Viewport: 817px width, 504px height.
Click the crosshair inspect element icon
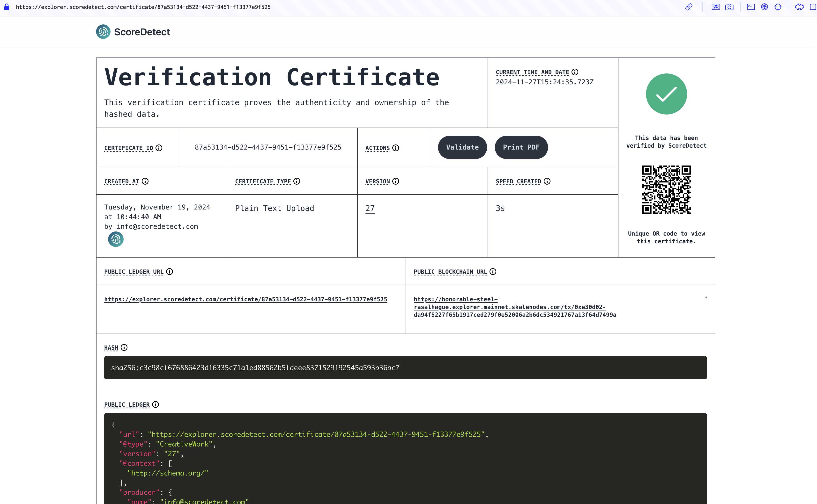[778, 7]
